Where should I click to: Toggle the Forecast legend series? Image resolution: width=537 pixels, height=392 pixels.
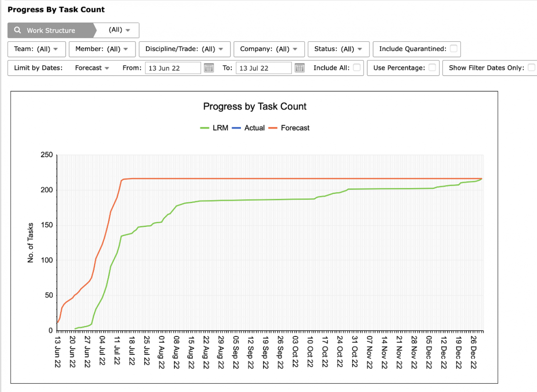tap(289, 128)
